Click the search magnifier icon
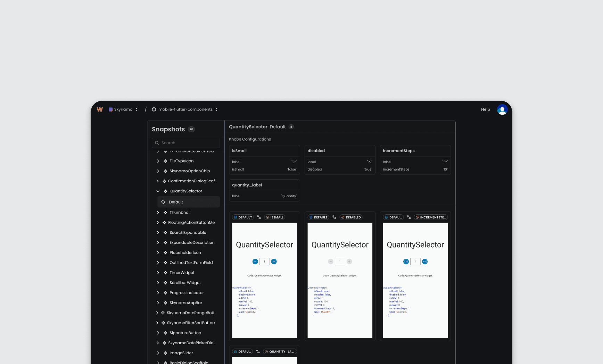603x364 pixels. 157,143
